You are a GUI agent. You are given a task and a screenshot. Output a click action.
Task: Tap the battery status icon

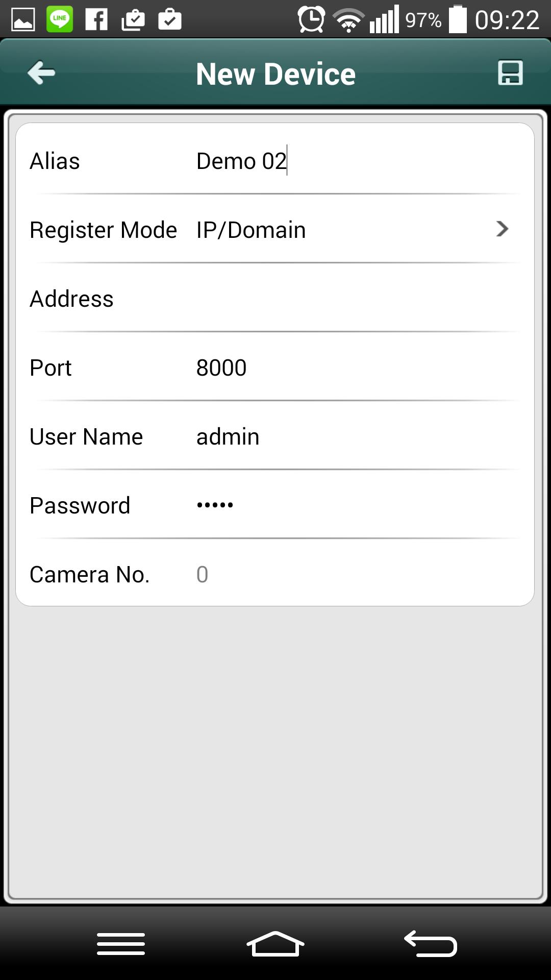458,19
